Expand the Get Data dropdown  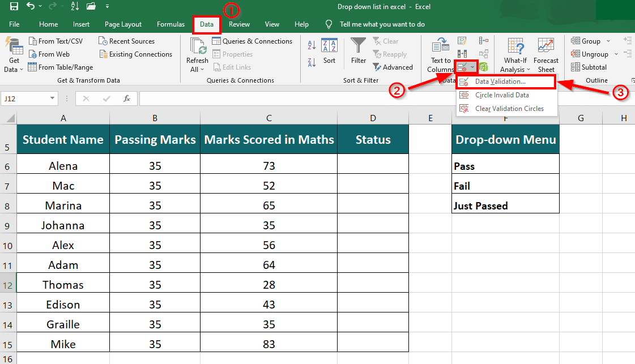pyautogui.click(x=14, y=70)
